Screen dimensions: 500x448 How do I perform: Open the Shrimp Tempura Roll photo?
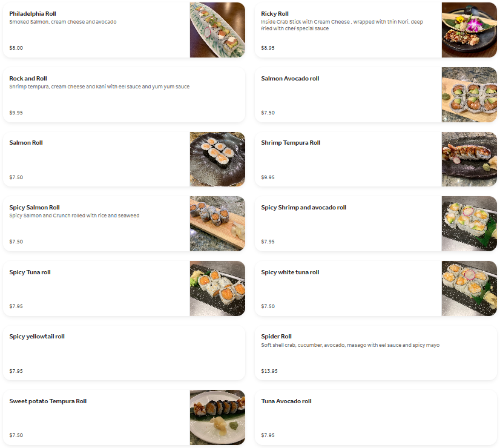[469, 159]
